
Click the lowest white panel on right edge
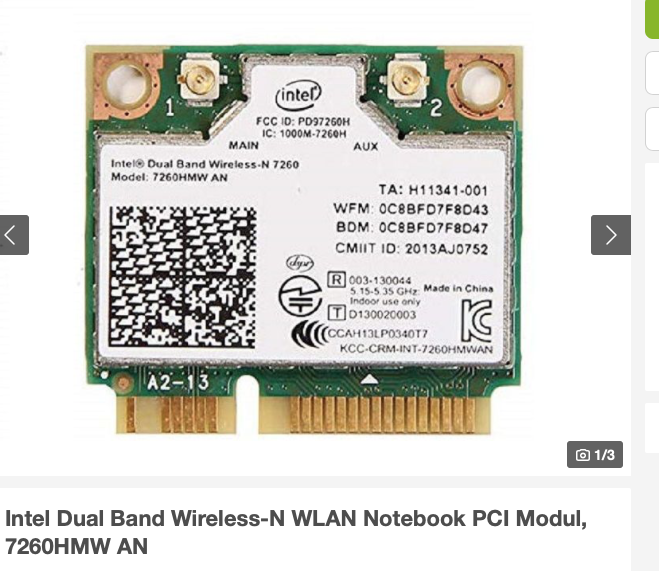pyautogui.click(x=652, y=428)
